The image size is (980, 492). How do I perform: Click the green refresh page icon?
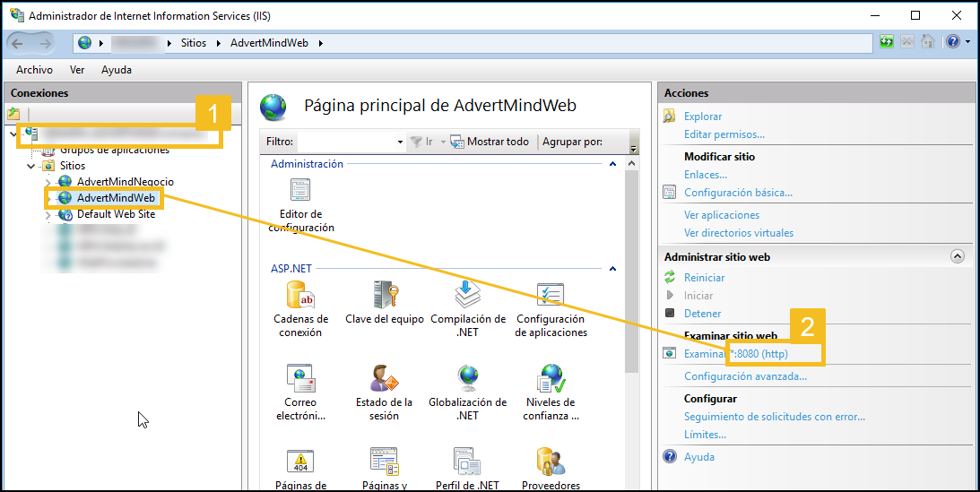coord(886,42)
